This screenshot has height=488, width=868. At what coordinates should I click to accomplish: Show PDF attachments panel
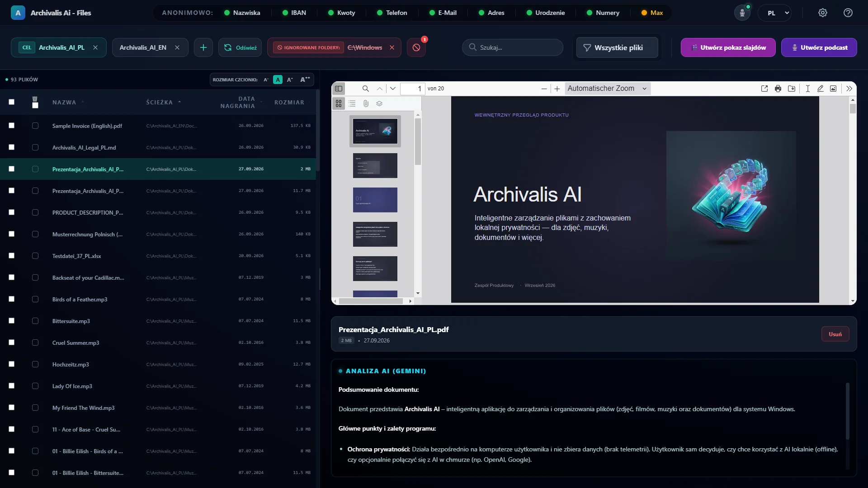click(x=366, y=103)
